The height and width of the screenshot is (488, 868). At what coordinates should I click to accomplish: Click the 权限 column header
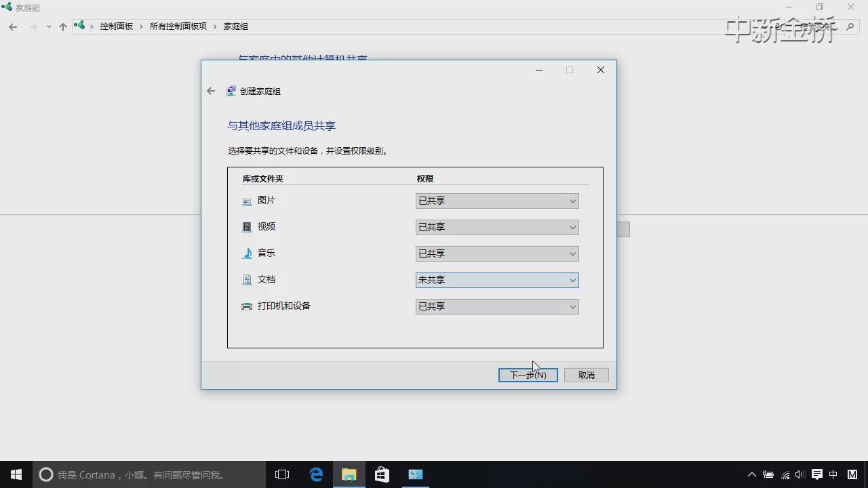tap(425, 179)
